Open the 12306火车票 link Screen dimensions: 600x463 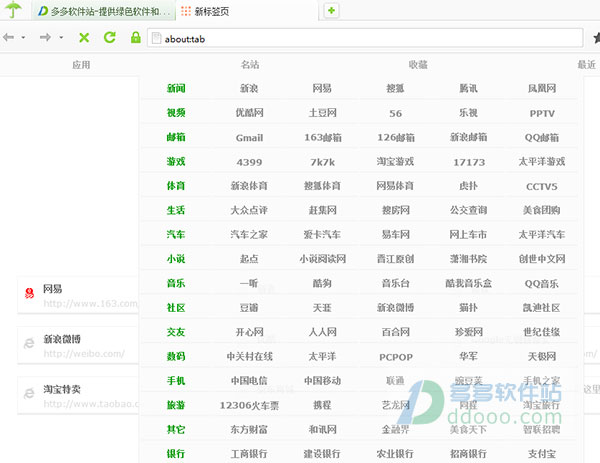tap(249, 405)
